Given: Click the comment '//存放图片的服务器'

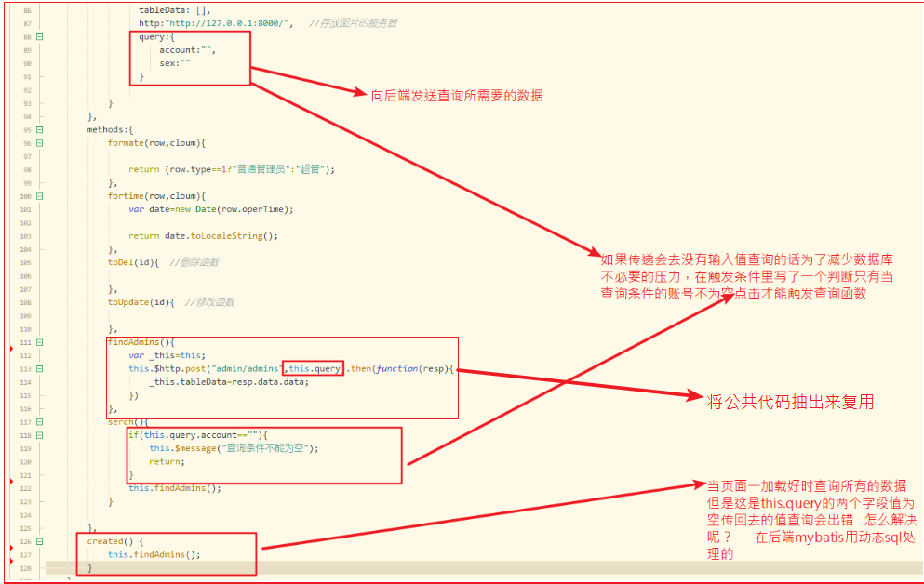Looking at the screenshot, I should [353, 23].
